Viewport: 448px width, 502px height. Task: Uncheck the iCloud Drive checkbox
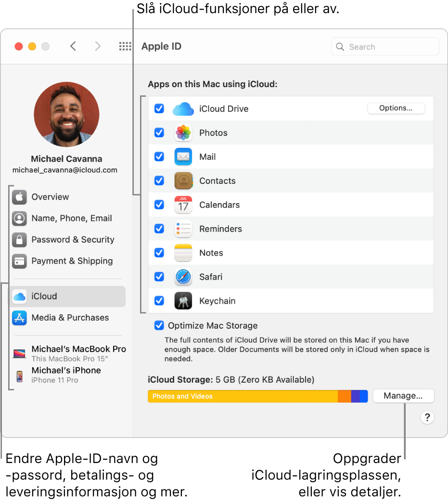pos(159,108)
